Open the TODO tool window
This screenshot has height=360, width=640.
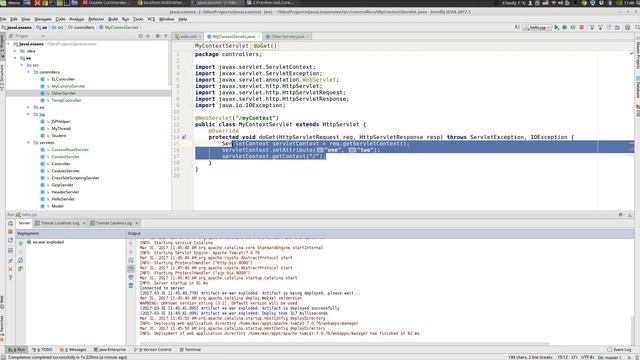(x=42, y=349)
